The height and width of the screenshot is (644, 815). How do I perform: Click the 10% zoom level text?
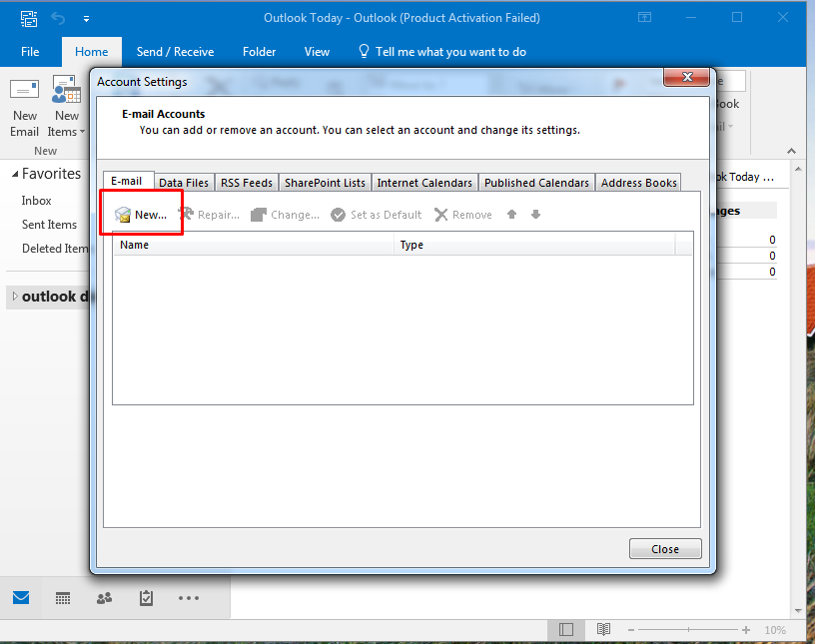click(x=775, y=630)
